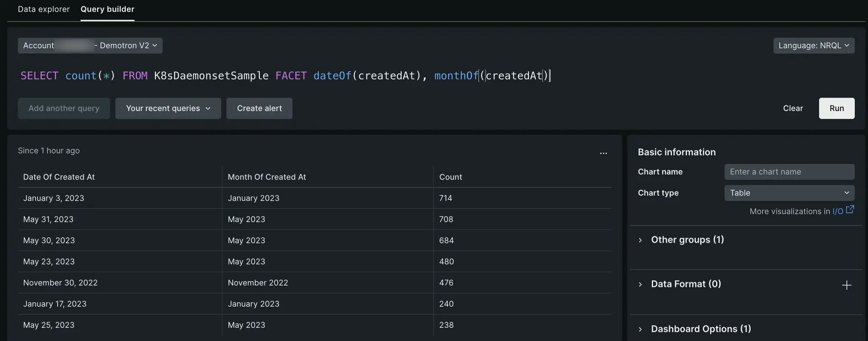This screenshot has width=868, height=341.
Task: Open Your recent queries dropdown
Action: [168, 108]
